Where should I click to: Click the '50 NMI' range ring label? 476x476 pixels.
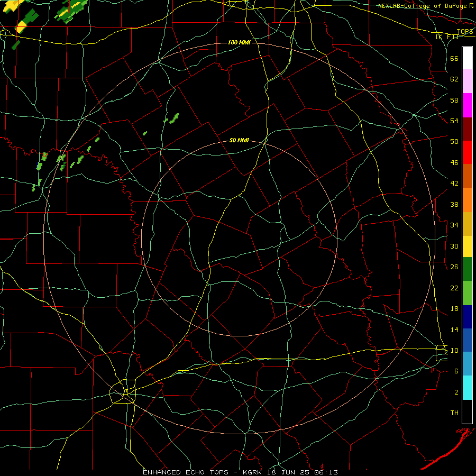[x=239, y=140]
